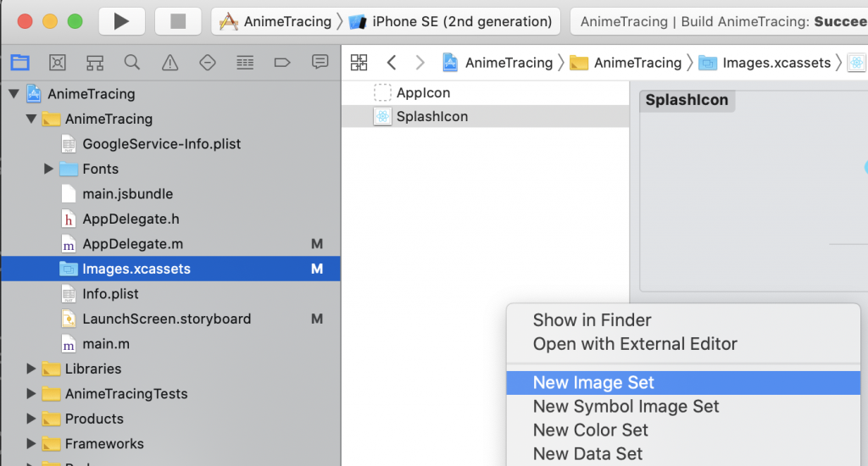The width and height of the screenshot is (868, 466).
Task: Click the Products folder label
Action: (x=94, y=418)
